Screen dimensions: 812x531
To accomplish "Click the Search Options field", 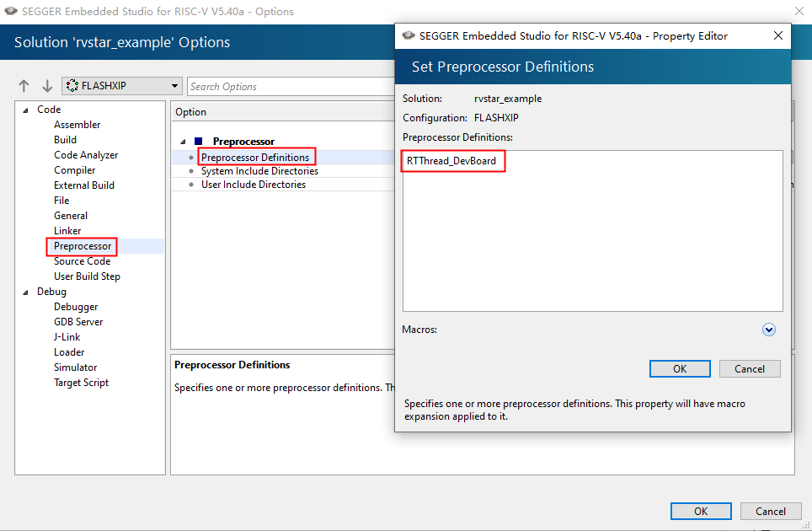I will tap(291, 87).
